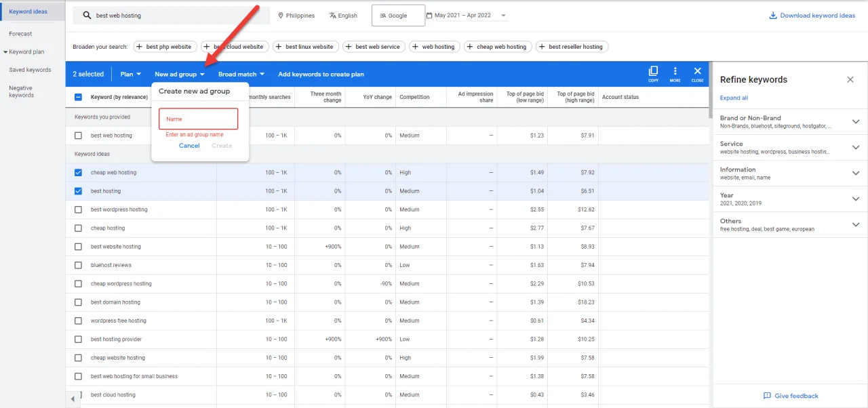The width and height of the screenshot is (868, 408).
Task: Toggle the select-all keywords checkbox
Action: tap(77, 97)
